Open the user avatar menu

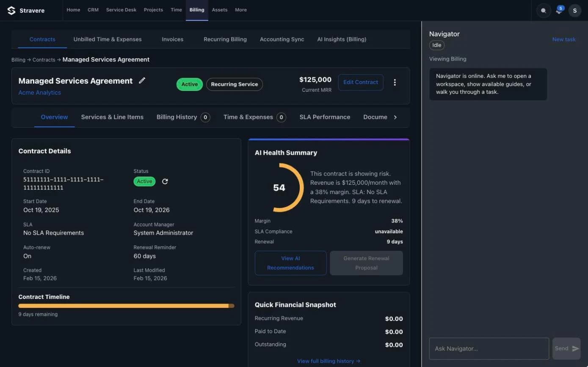tap(574, 11)
